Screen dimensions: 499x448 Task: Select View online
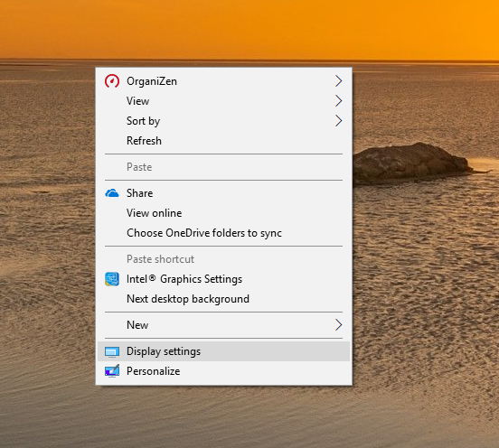pos(223,213)
